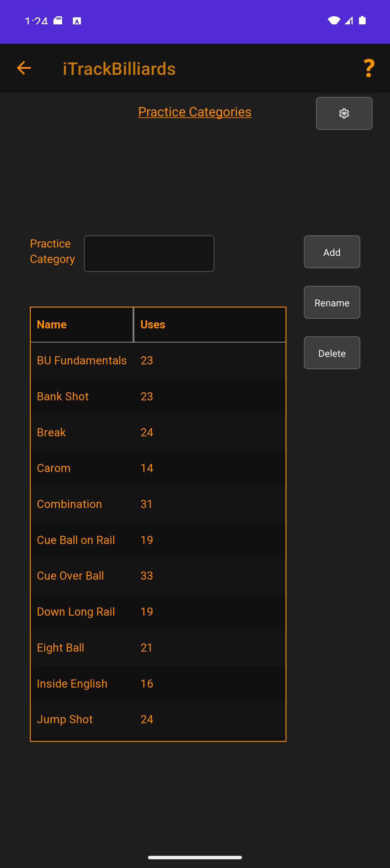Click the Practice Category input field

click(149, 253)
